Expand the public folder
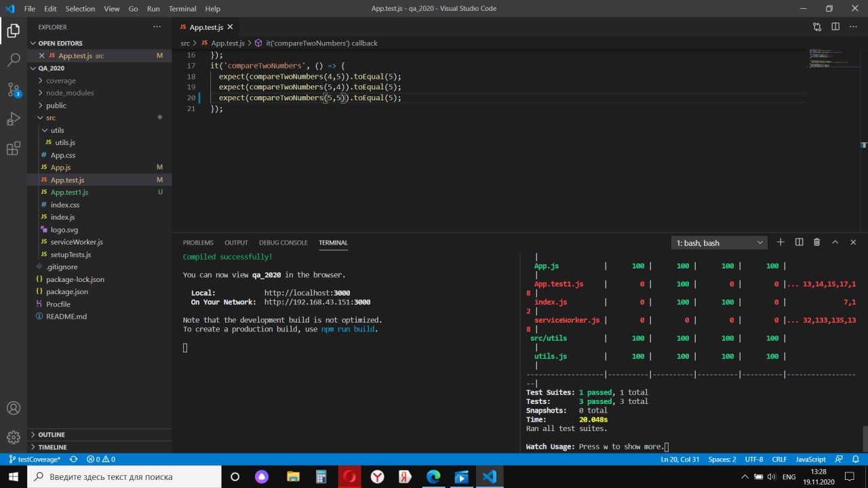Screen dimensions: 868x488 100,105
